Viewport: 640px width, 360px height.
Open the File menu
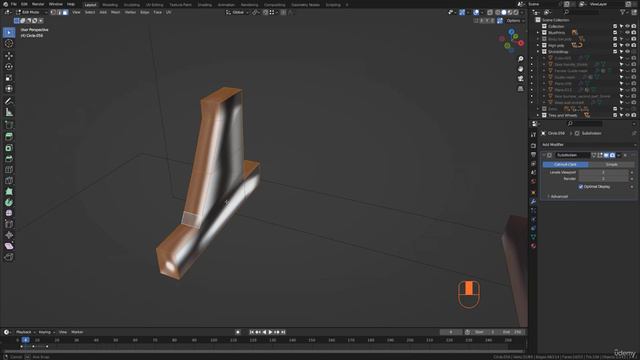coord(13,4)
